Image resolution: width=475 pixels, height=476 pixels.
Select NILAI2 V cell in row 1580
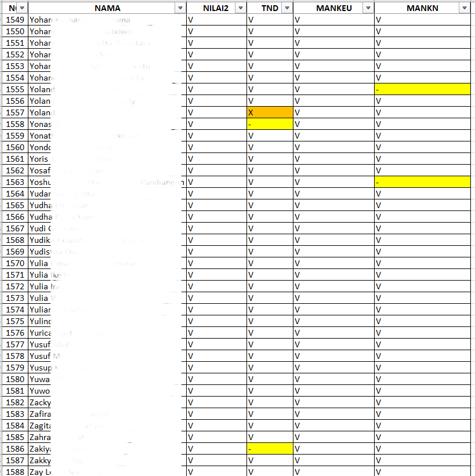click(216, 379)
